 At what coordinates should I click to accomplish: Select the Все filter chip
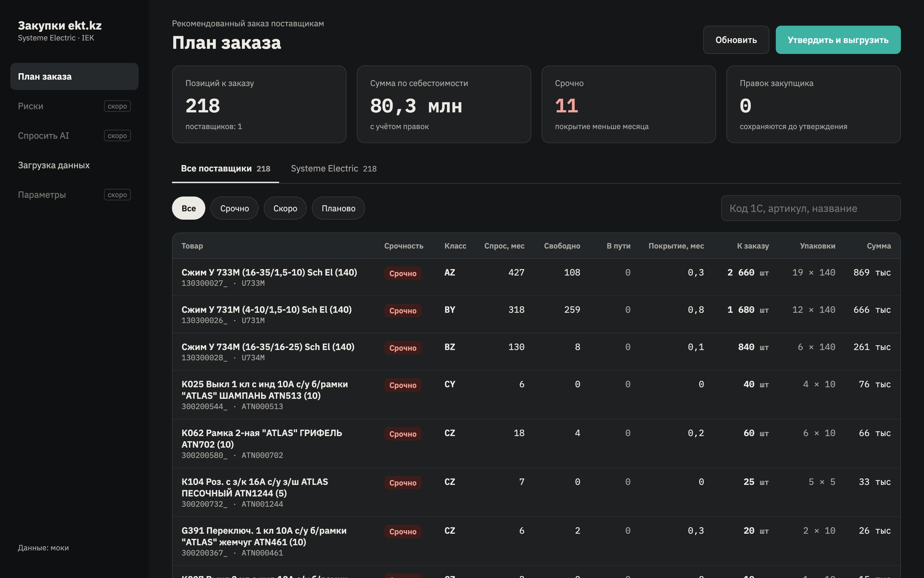(189, 208)
